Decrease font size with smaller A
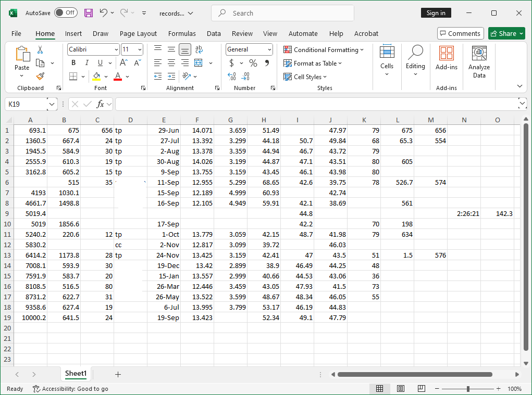This screenshot has height=395, width=532. tap(138, 62)
